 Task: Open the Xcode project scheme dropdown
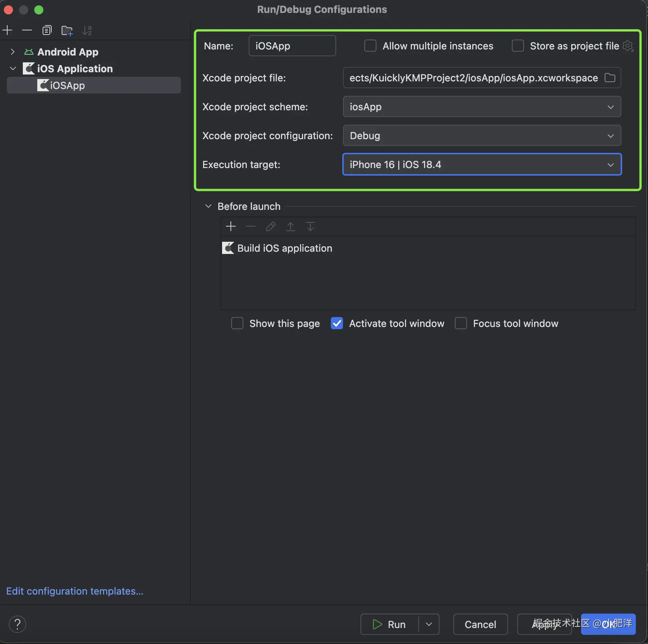(x=482, y=107)
